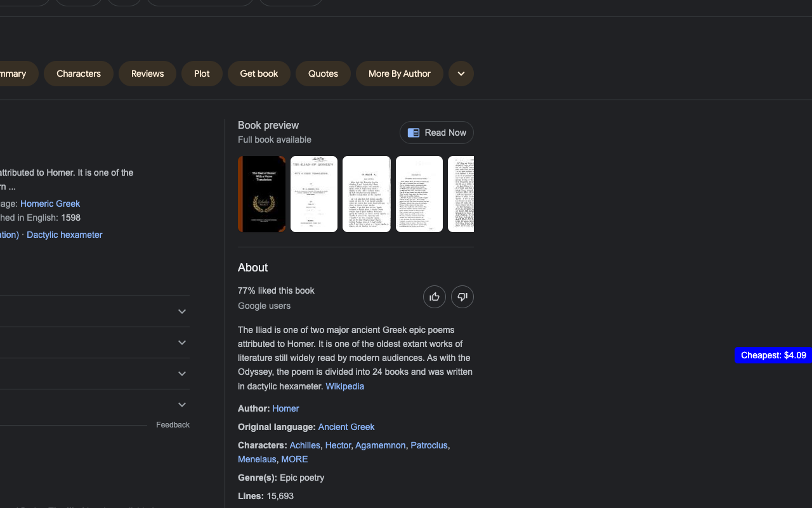Click the Genre(s) Epic poetry text
The width and height of the screenshot is (812, 508).
coord(281,478)
